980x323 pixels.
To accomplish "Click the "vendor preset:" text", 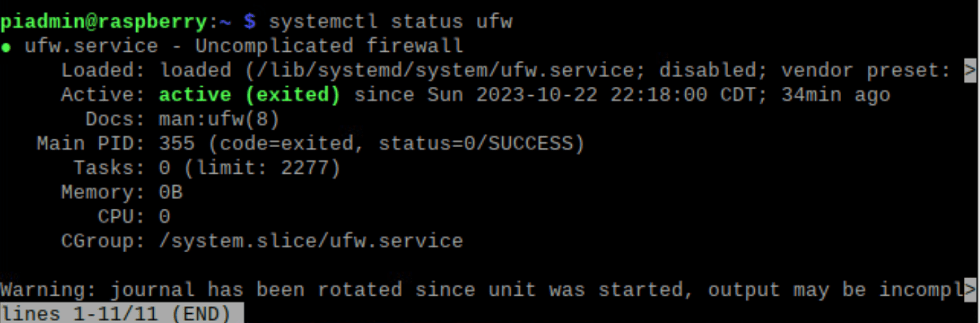I will click(x=866, y=71).
